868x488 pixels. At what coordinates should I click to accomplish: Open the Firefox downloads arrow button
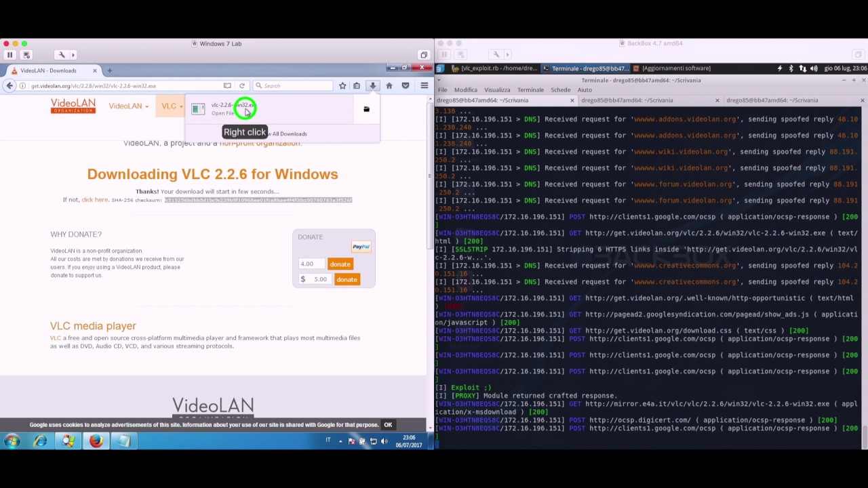372,86
